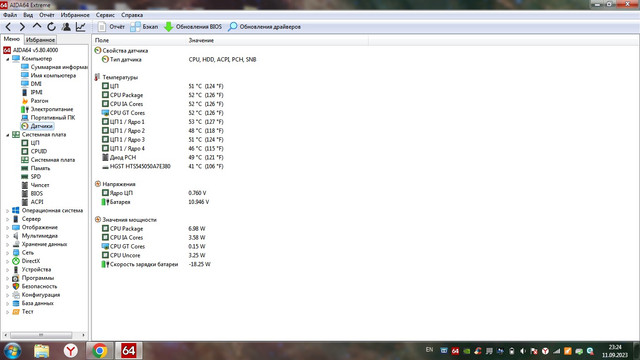
Task: Expand the Сеть node
Action: [7, 253]
